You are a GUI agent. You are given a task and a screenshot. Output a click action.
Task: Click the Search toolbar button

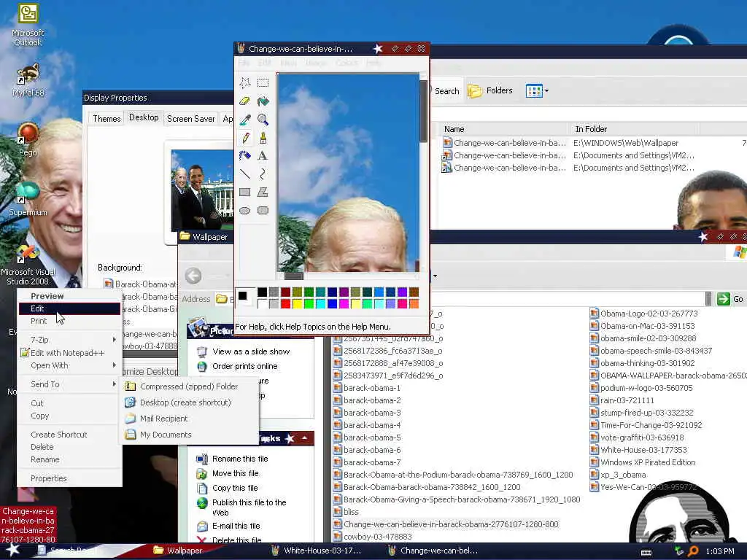[x=447, y=90]
